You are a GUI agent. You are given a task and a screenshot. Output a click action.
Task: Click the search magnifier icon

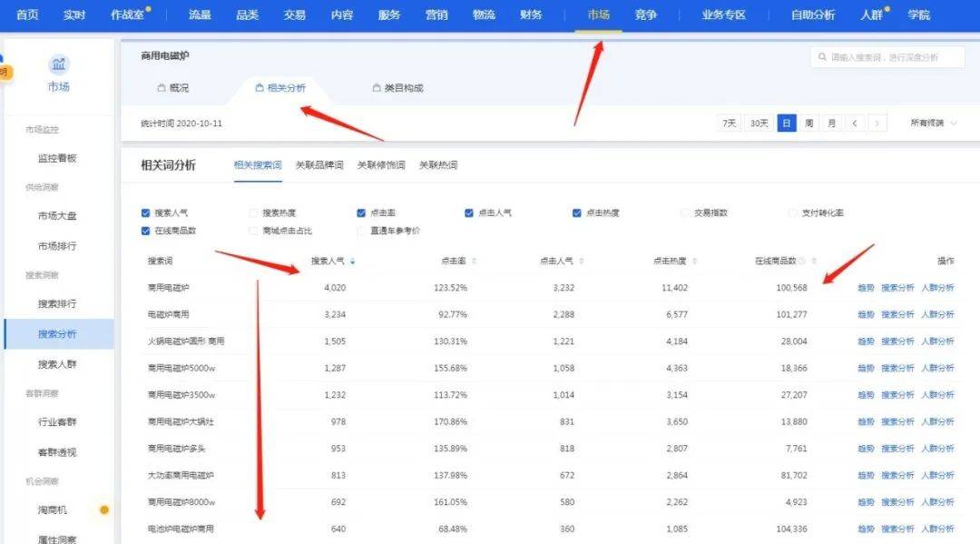[x=822, y=57]
